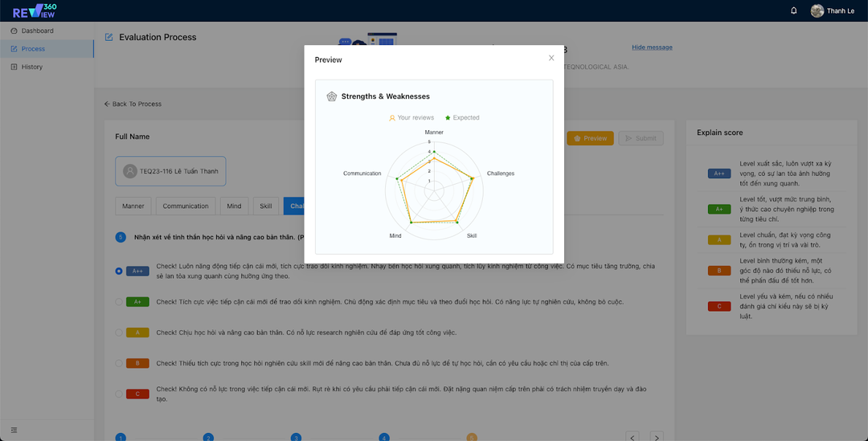Select the A+ rating radio button
Image resolution: width=868 pixels, height=441 pixels.
coord(119,302)
